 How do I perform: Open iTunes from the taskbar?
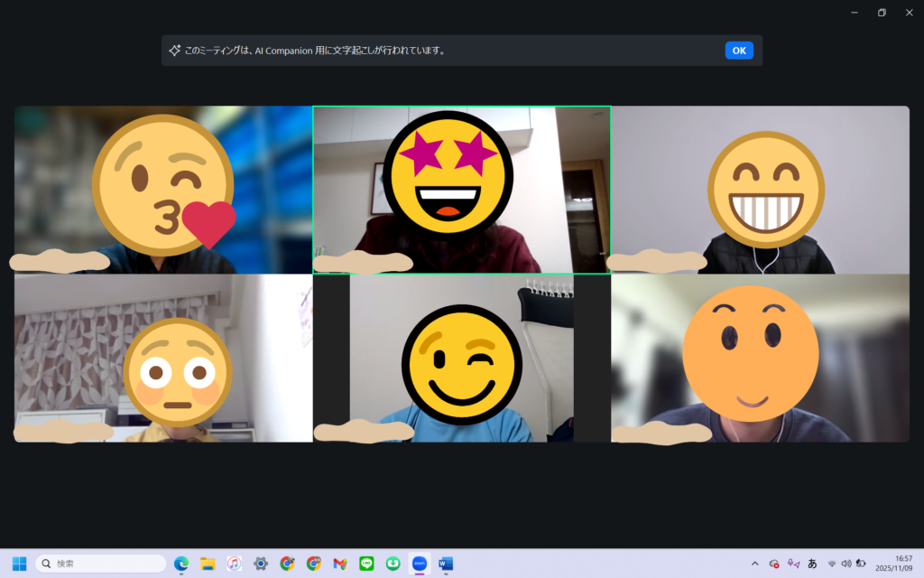coord(234,564)
